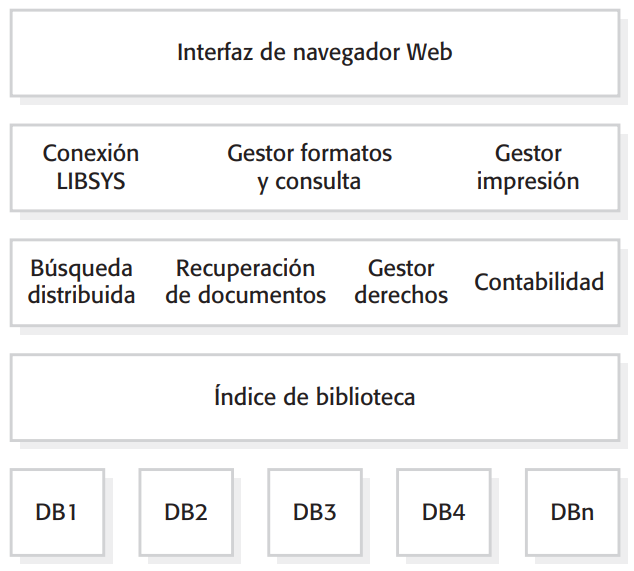Click Gestor formatos y consulta label
Screen dimensions: 634x571
[x=309, y=167]
